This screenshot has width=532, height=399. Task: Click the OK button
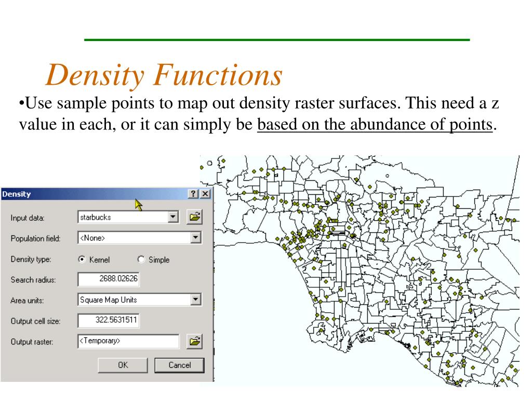(x=123, y=365)
